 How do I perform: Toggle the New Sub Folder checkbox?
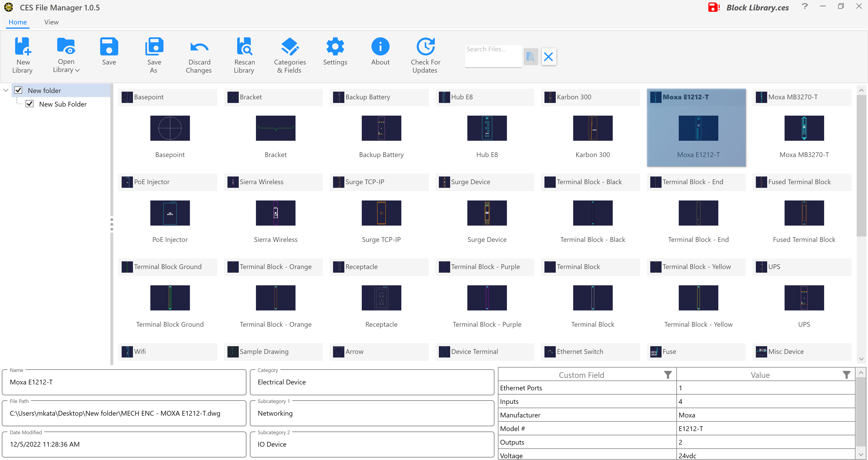30,104
